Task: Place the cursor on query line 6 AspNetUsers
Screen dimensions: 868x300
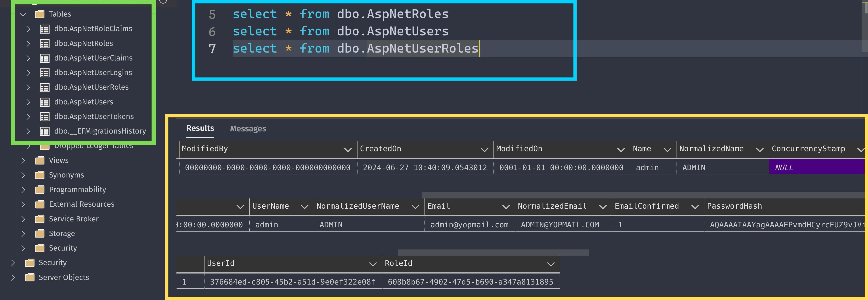Action: pos(408,31)
